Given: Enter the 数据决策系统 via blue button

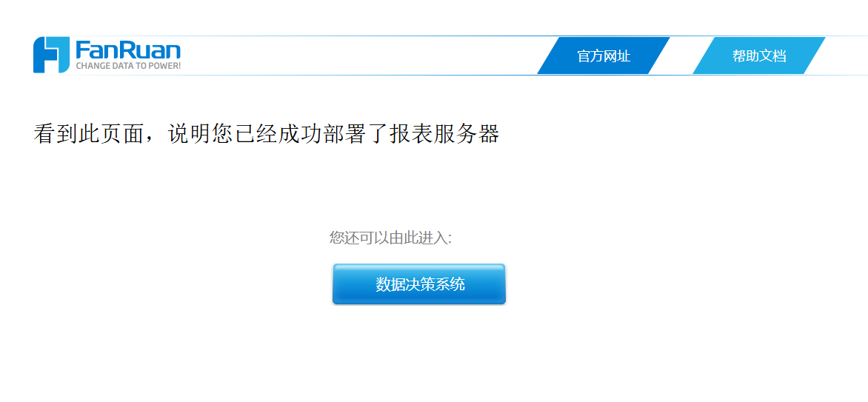Looking at the screenshot, I should pos(419,284).
